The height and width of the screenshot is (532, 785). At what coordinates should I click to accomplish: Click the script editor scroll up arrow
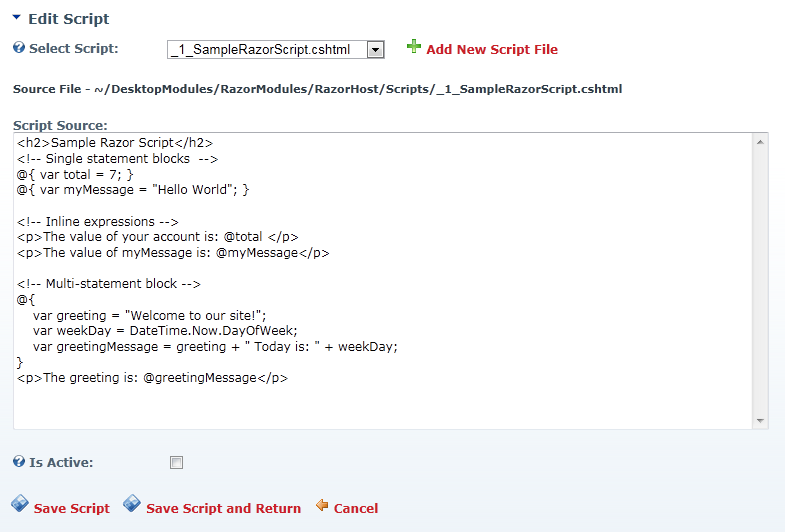760,143
